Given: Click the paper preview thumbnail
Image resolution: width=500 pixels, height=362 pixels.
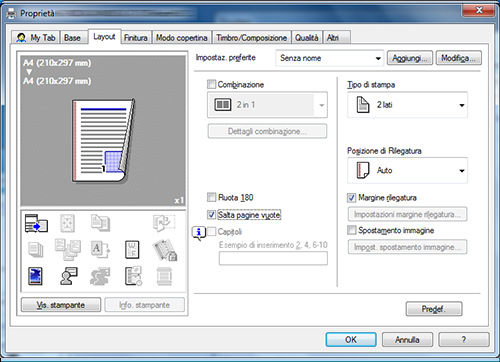Looking at the screenshot, I should coord(103,141).
